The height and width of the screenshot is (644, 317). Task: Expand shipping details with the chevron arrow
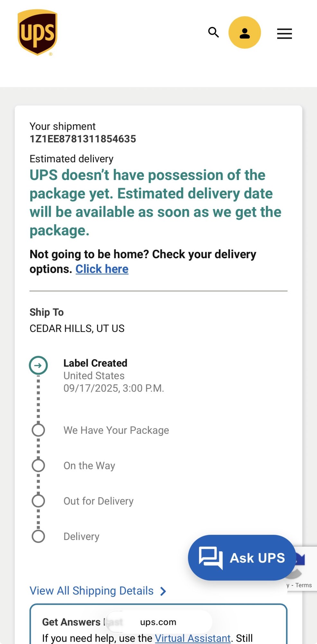pos(163,591)
